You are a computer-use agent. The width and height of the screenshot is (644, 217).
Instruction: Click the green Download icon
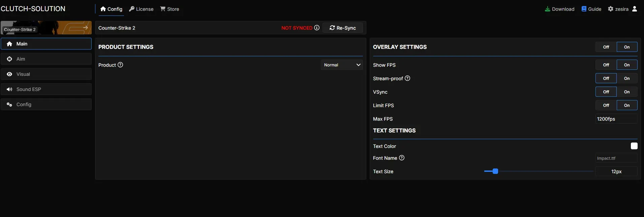[x=548, y=9]
